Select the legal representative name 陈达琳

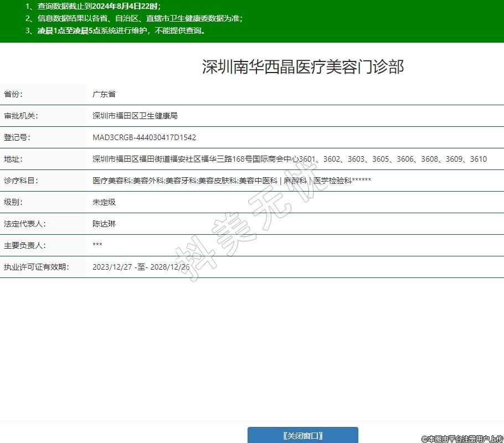click(x=104, y=224)
